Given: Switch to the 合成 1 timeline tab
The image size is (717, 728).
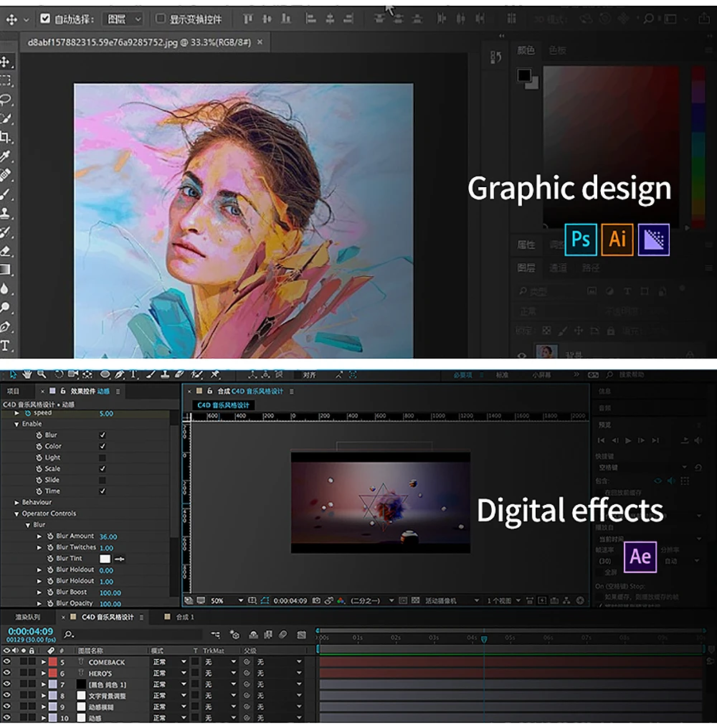Looking at the screenshot, I should pos(184,617).
